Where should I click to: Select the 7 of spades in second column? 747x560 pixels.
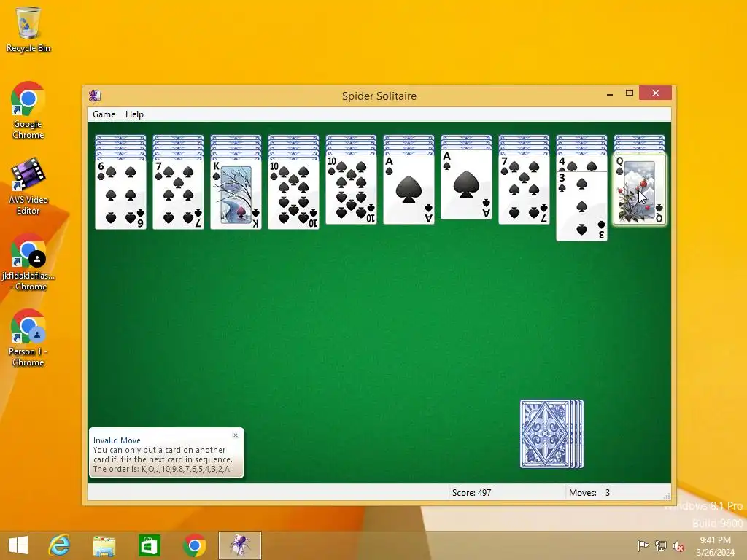pyautogui.click(x=178, y=194)
